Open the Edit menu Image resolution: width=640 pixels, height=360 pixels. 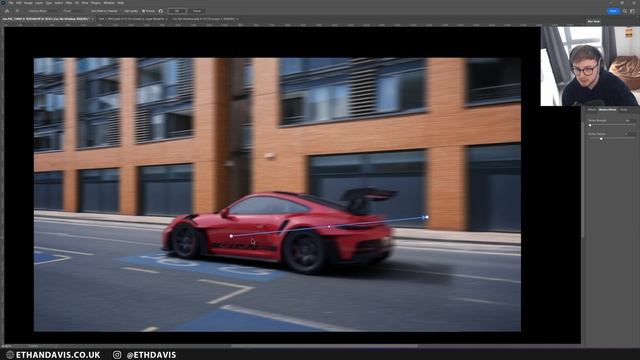coord(19,3)
